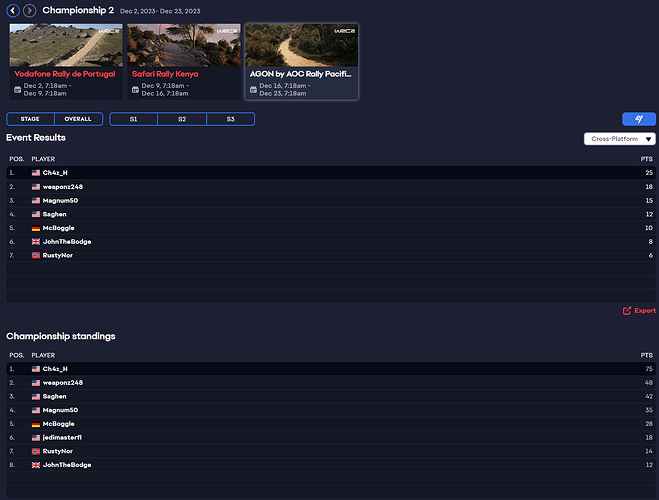Screen dimensions: 659x500
Task: Select the Safari Rally Kenya event card
Action: (183, 61)
